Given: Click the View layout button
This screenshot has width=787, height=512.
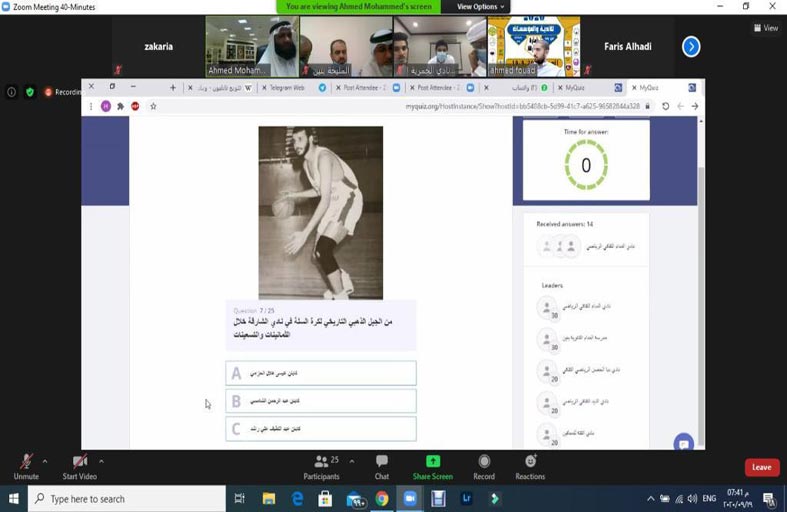Looking at the screenshot, I should 766,28.
